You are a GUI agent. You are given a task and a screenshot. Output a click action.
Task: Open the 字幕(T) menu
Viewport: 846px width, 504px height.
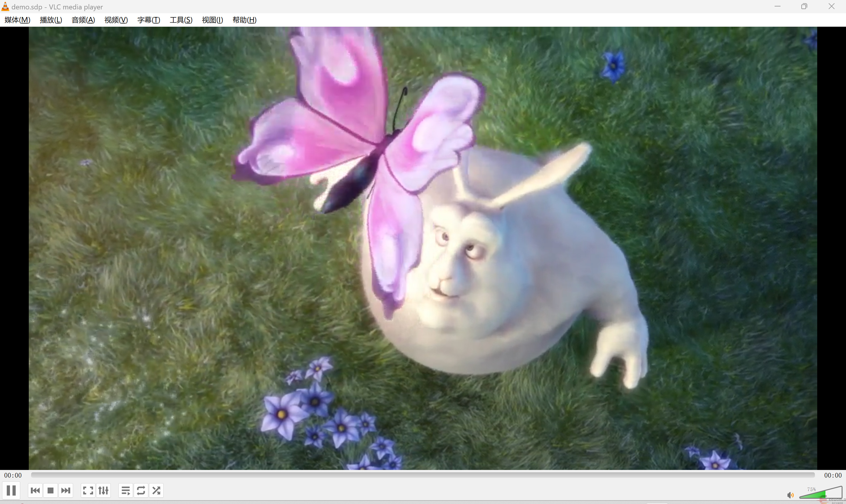tap(148, 20)
